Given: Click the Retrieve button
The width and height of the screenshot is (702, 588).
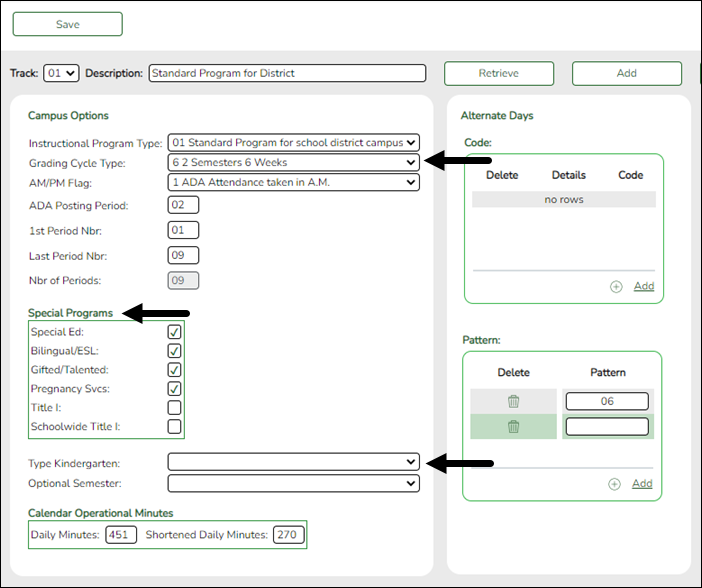Looking at the screenshot, I should coord(498,73).
